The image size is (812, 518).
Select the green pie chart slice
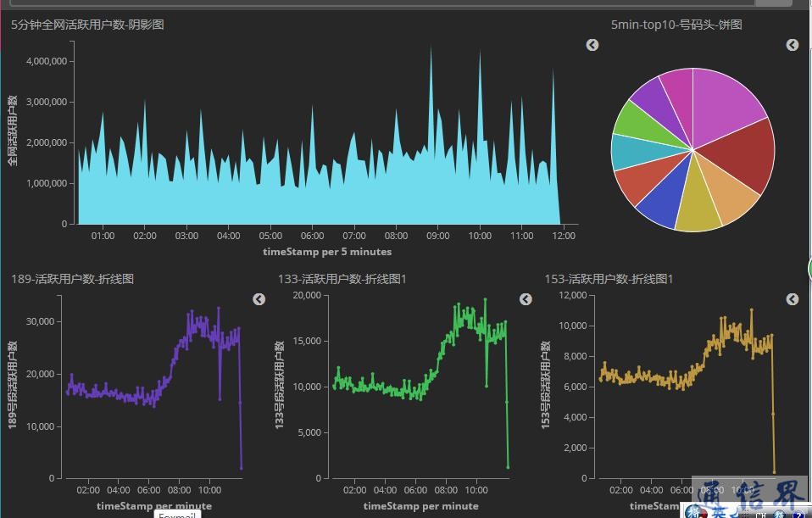pos(632,121)
